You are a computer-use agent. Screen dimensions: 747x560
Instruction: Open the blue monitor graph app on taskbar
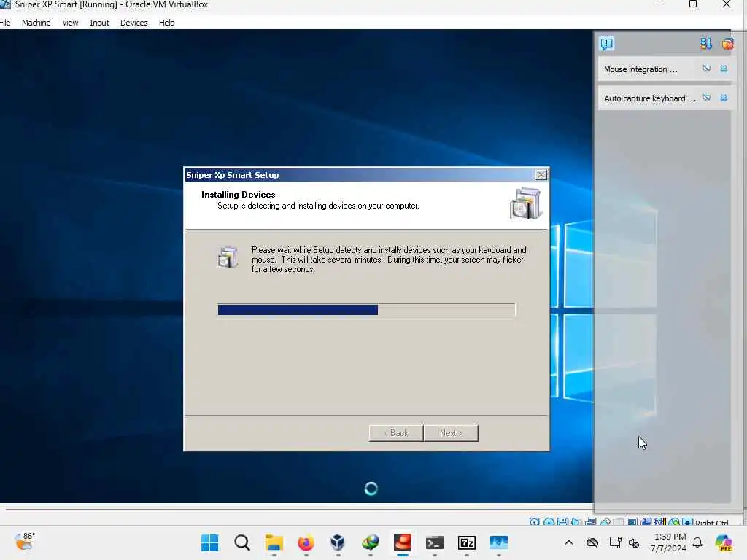(x=499, y=542)
